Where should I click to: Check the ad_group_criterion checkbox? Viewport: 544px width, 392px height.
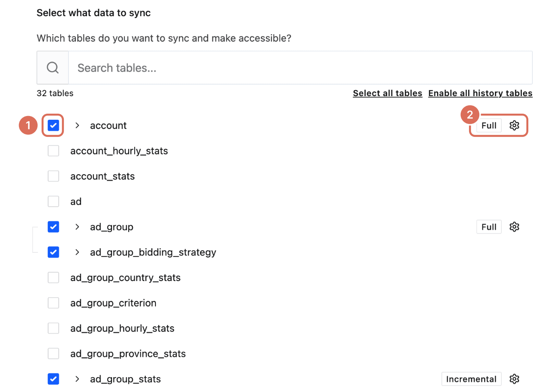(x=54, y=303)
